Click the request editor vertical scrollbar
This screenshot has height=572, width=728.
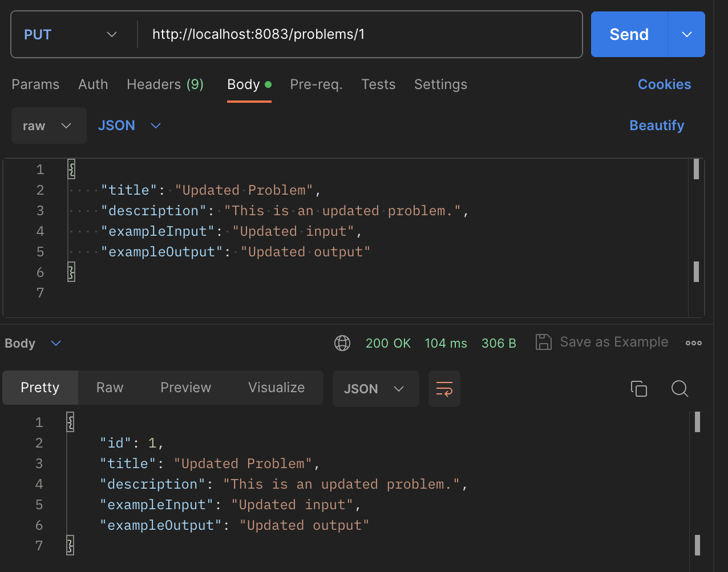click(696, 237)
